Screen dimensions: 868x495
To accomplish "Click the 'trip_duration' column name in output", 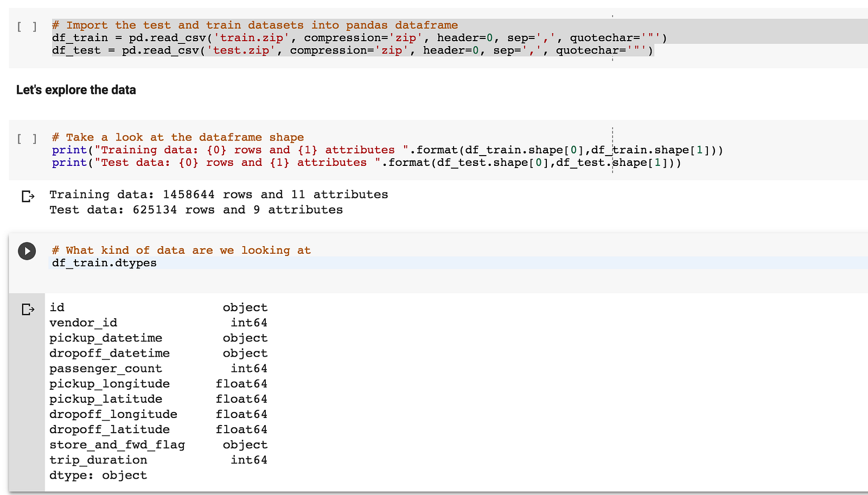I will [x=98, y=460].
